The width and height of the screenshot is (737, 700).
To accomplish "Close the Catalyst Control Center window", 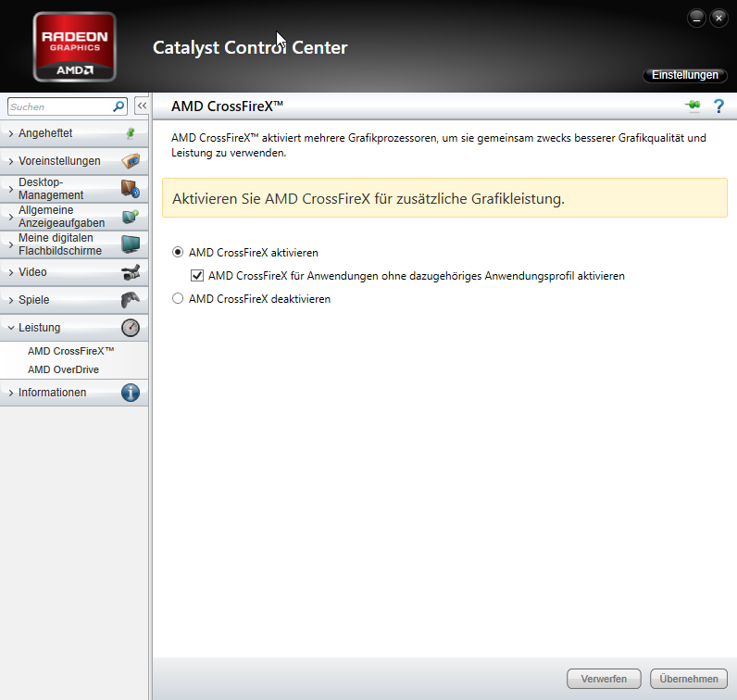I will coord(718,19).
